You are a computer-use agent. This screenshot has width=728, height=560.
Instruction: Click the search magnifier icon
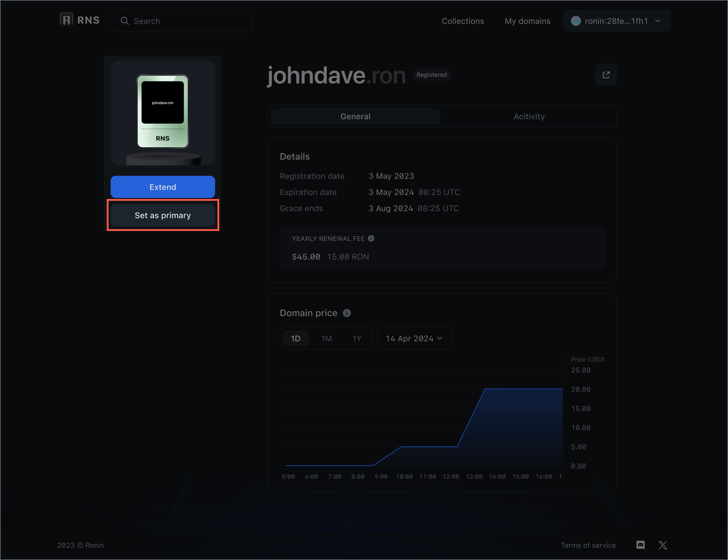click(x=125, y=21)
